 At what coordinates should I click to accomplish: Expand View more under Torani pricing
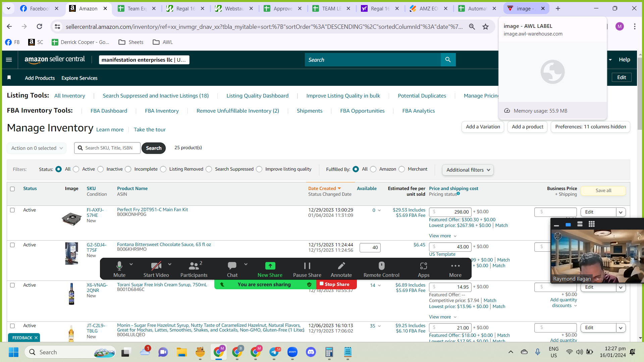tap(443, 317)
